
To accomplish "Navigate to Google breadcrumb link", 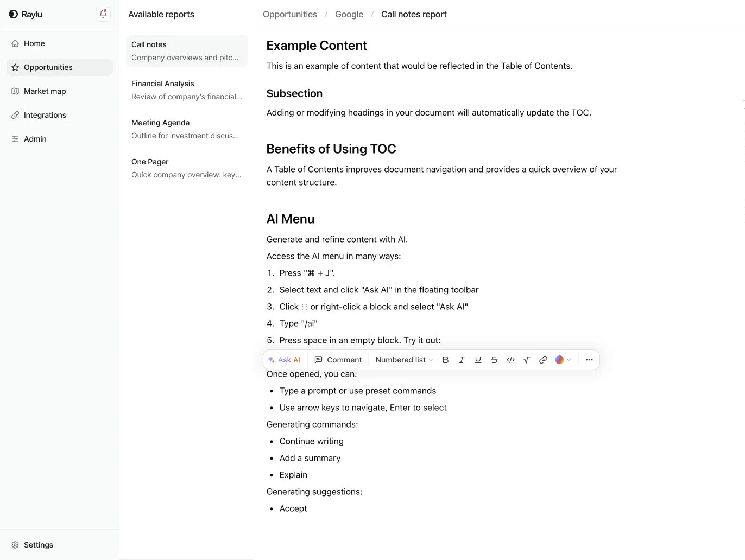I will click(x=349, y=14).
